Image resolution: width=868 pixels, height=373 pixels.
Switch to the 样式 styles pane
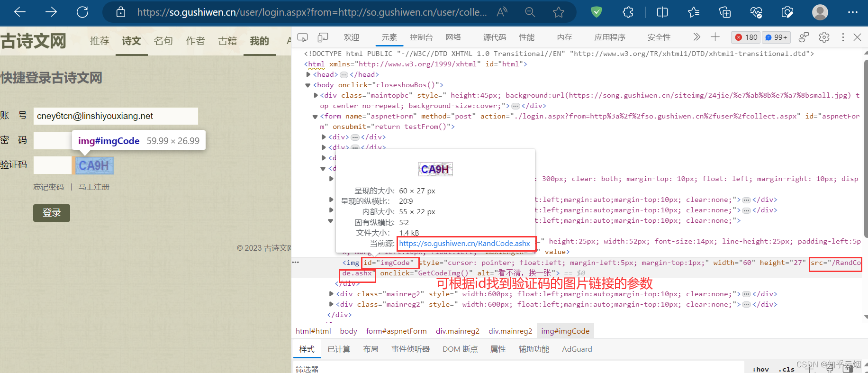(x=307, y=349)
